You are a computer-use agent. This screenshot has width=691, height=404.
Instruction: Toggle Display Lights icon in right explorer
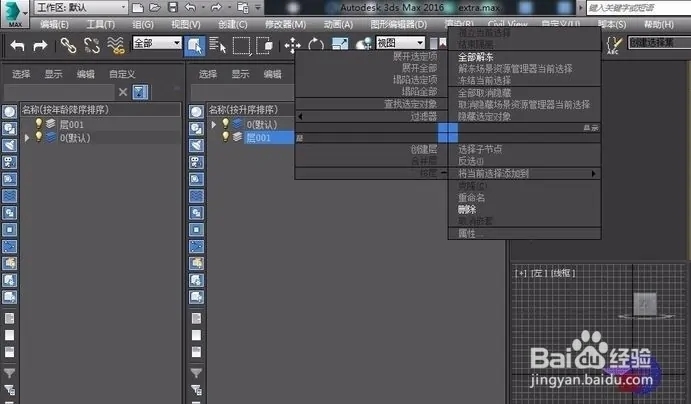[x=197, y=145]
